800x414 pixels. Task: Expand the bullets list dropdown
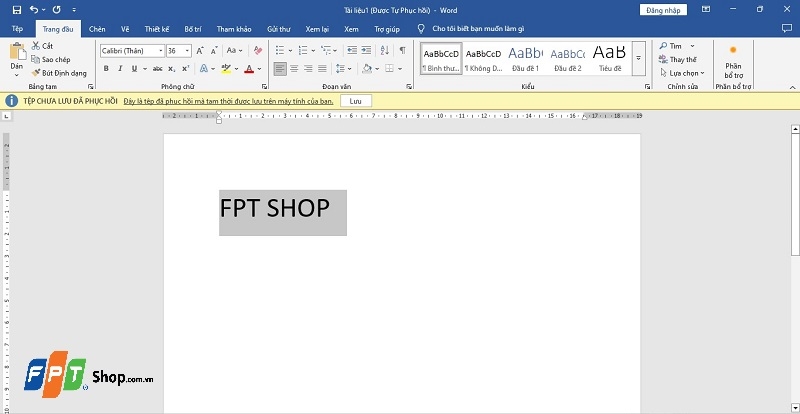pos(290,51)
